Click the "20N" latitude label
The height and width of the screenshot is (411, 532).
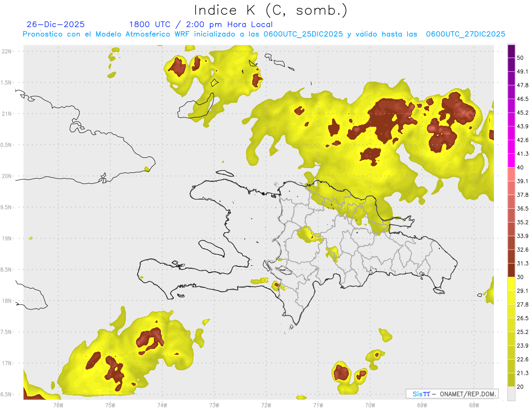pos(7,176)
